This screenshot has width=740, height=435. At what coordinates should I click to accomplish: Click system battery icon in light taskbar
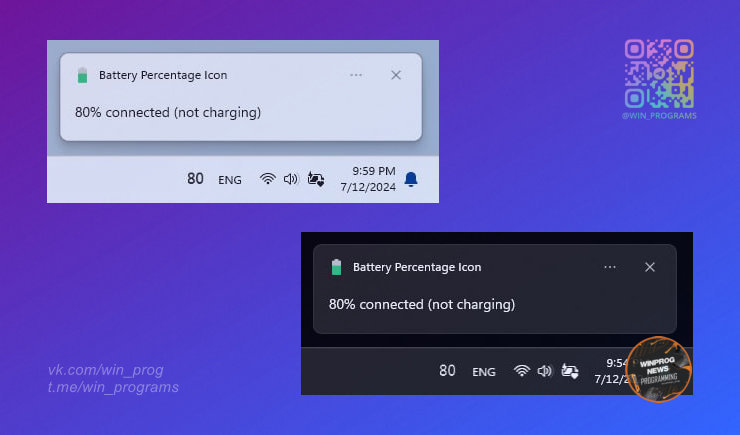pos(316,179)
